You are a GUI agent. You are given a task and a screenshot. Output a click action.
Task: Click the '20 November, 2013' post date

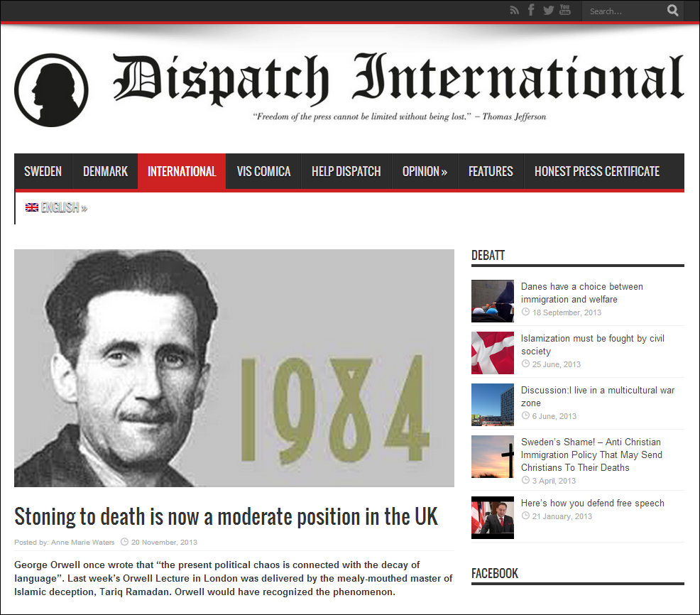pyautogui.click(x=164, y=542)
